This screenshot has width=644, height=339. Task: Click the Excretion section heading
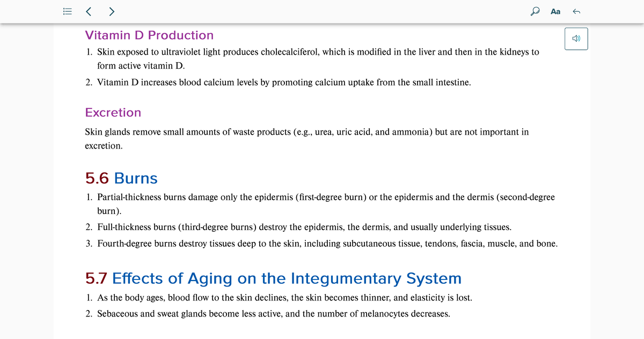pos(113,113)
